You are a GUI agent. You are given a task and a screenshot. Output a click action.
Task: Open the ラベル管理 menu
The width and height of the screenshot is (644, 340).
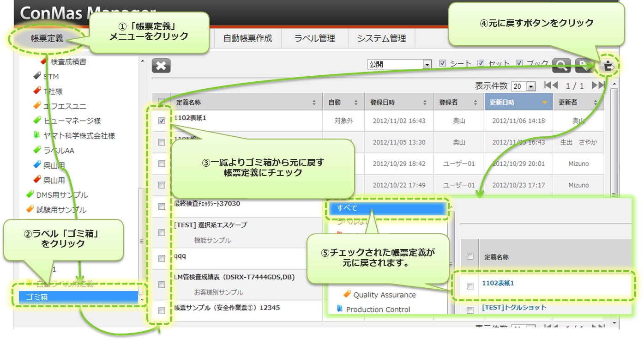click(314, 38)
